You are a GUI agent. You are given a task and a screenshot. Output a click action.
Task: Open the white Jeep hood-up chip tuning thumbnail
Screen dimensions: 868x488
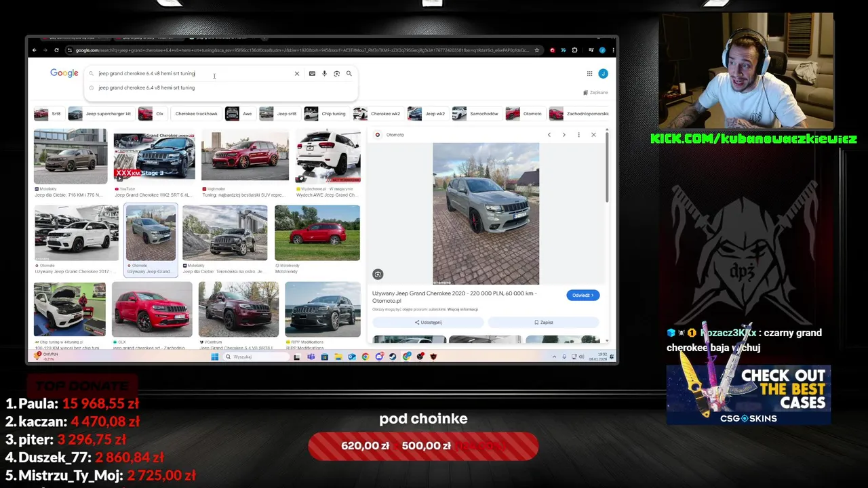(70, 310)
